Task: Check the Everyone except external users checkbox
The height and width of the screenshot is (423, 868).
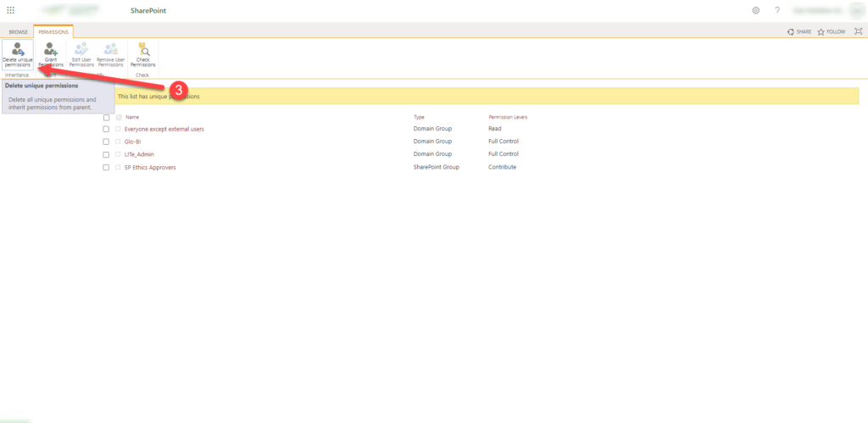Action: (106, 129)
